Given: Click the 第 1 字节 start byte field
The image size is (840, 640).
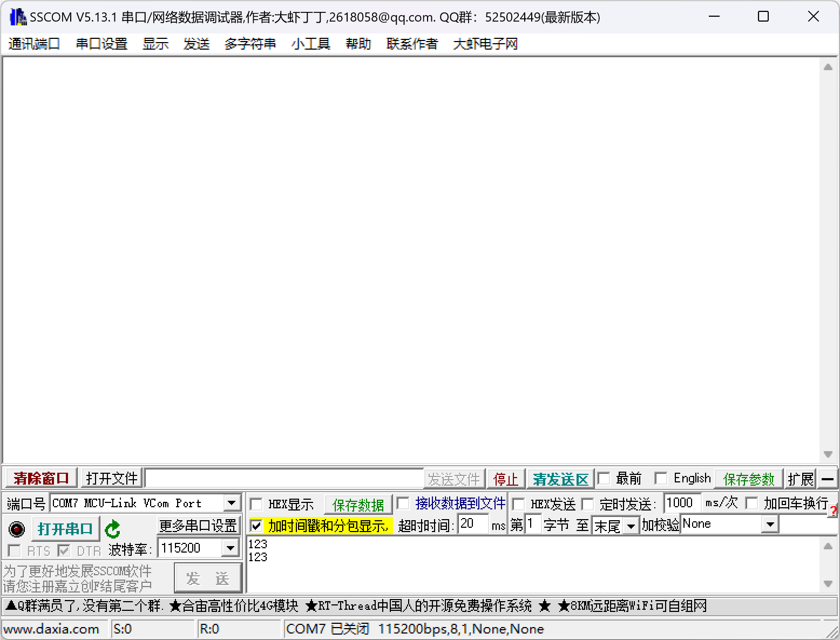Looking at the screenshot, I should [533, 524].
